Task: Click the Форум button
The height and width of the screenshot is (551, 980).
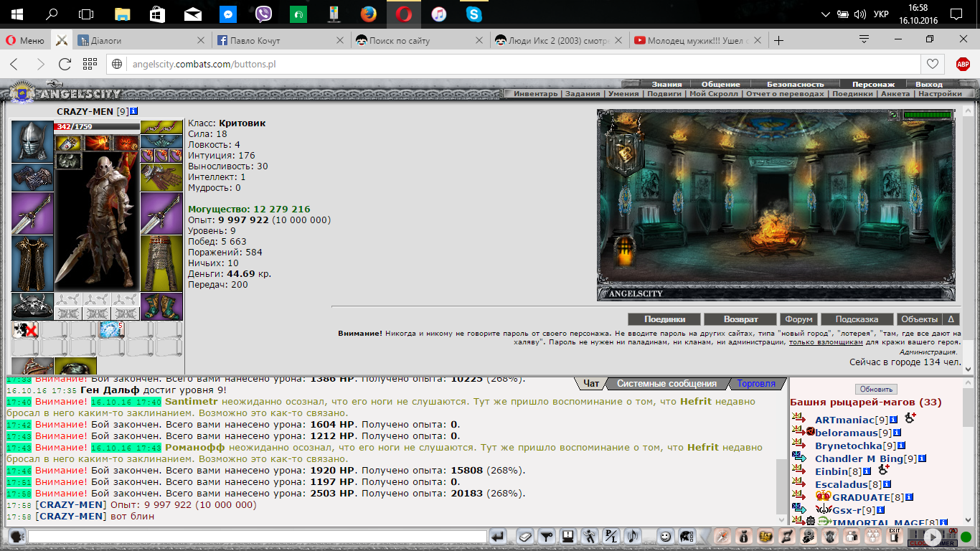Action: [798, 319]
